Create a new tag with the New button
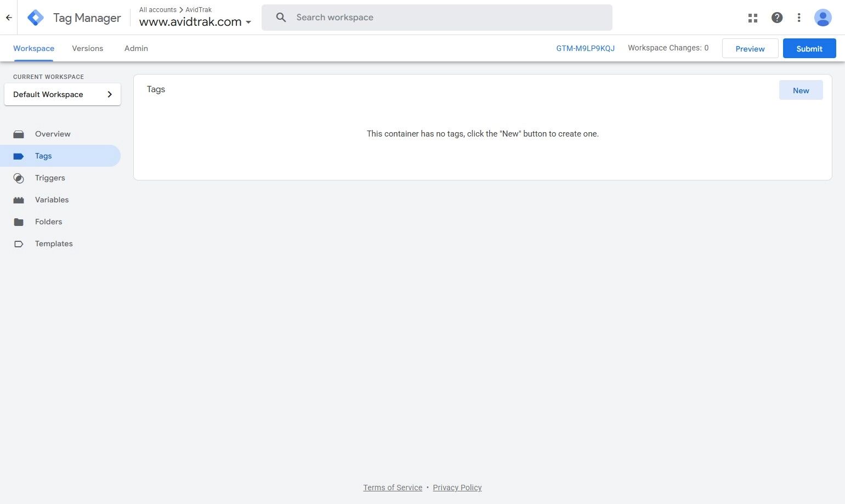Image resolution: width=845 pixels, height=504 pixels. (x=801, y=90)
